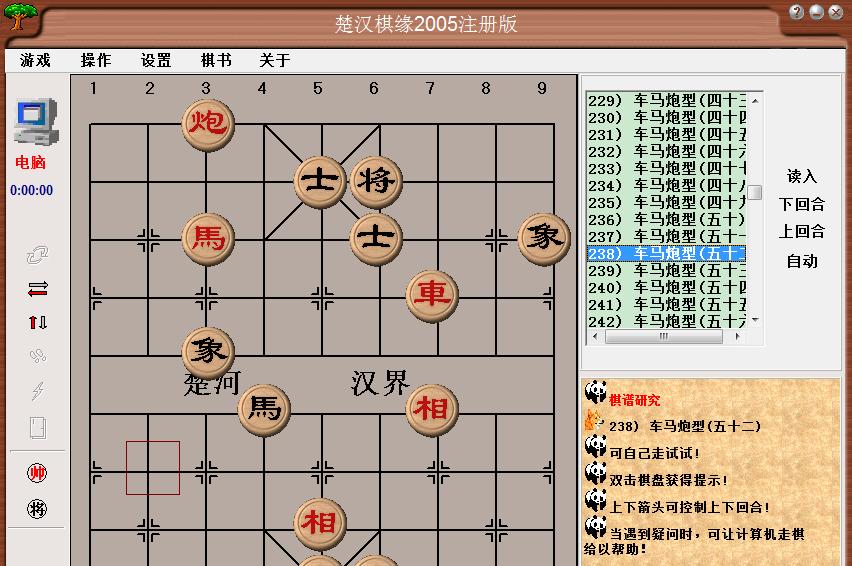Open the 设置 menu
This screenshot has width=852, height=566.
pyautogui.click(x=156, y=60)
